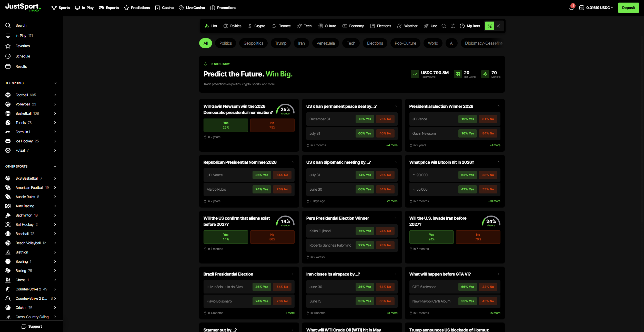
Task: Show +10 more Bitcoin price options
Action: [494, 201]
